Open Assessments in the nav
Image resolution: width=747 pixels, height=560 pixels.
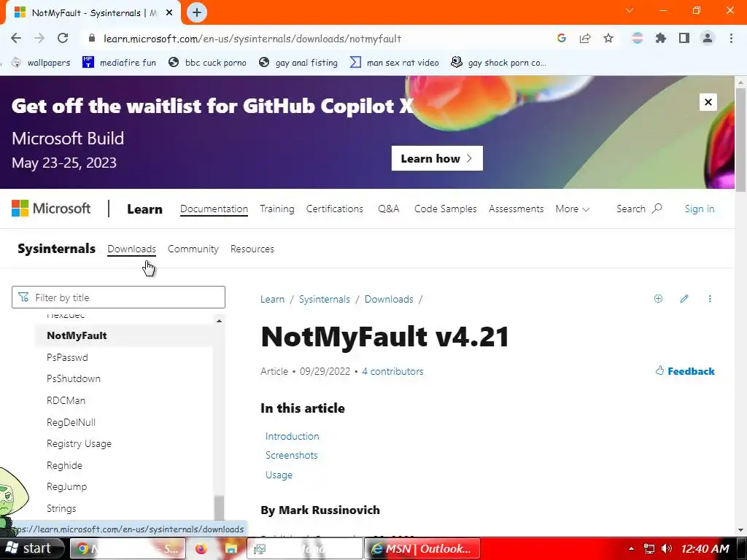(x=516, y=209)
